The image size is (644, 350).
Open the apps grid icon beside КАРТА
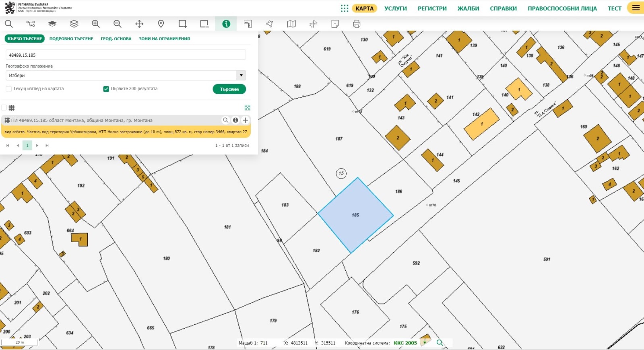click(345, 8)
